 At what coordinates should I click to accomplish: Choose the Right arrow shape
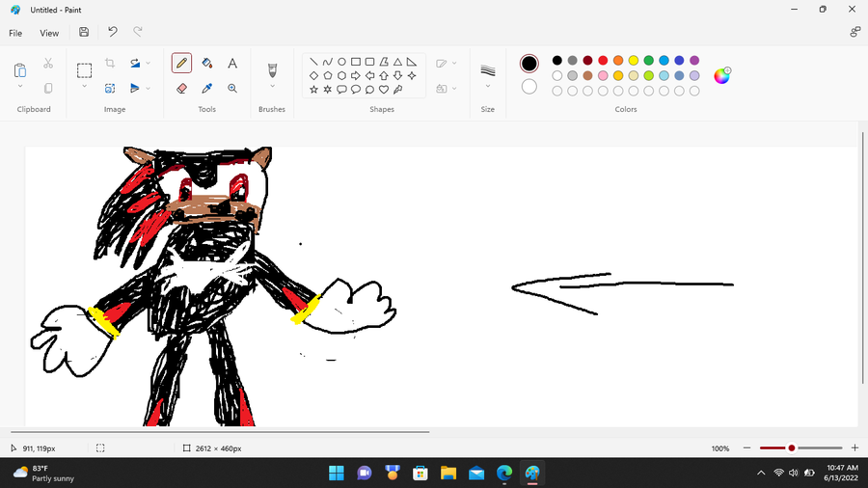coord(355,75)
